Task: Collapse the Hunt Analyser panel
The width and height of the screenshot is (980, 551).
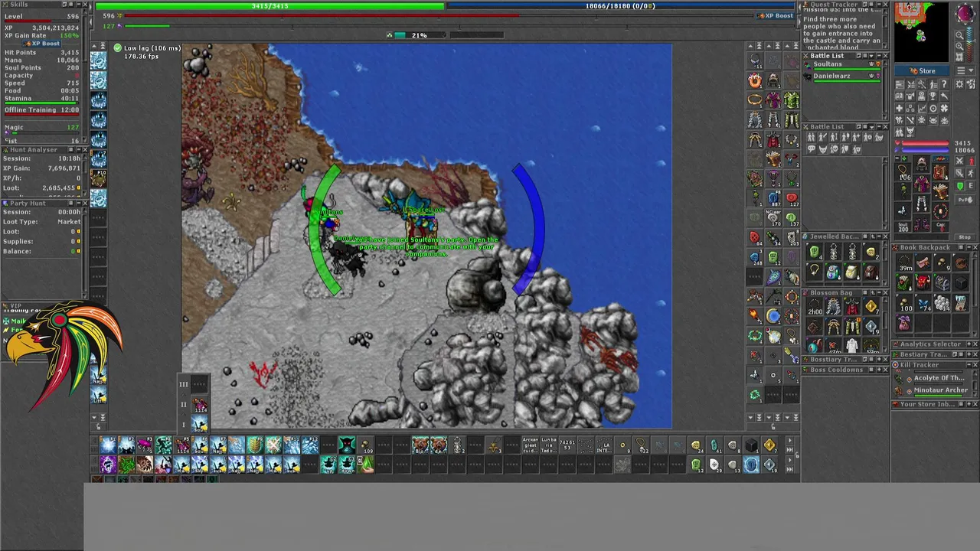Action: point(79,150)
